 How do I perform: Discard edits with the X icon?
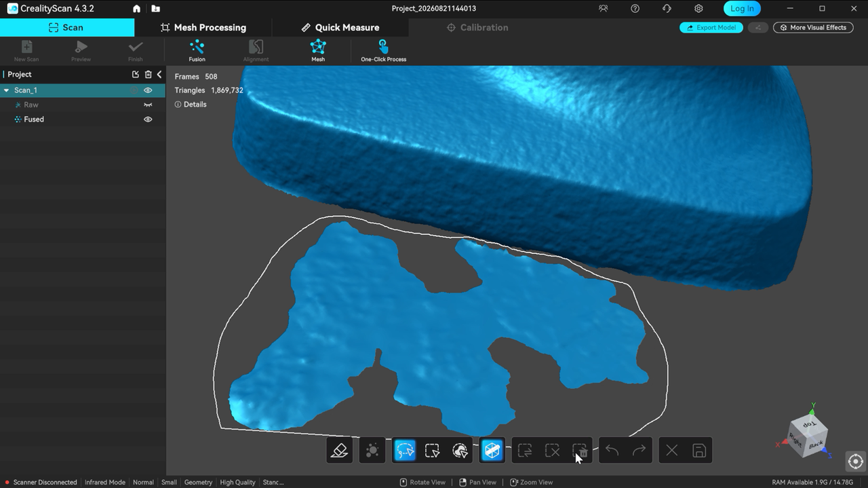672,450
